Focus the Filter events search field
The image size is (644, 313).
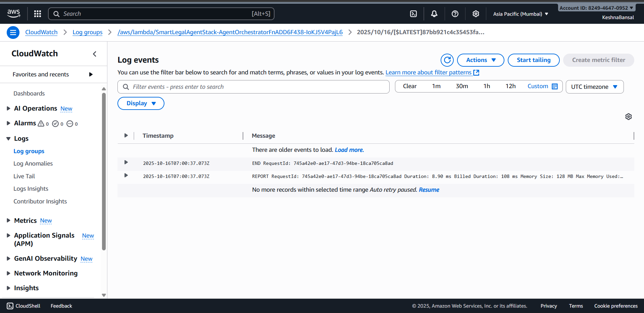pos(253,87)
